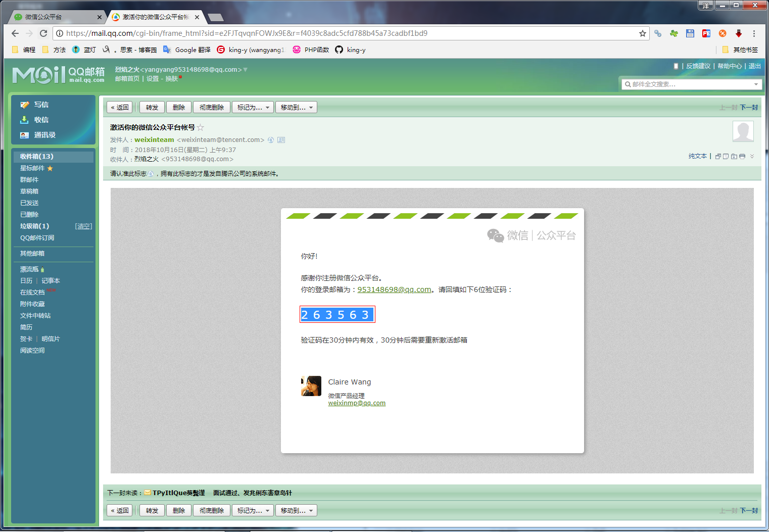Image resolution: width=769 pixels, height=532 pixels.
Task: Open 草稿箱 drafts folder
Action: point(29,191)
